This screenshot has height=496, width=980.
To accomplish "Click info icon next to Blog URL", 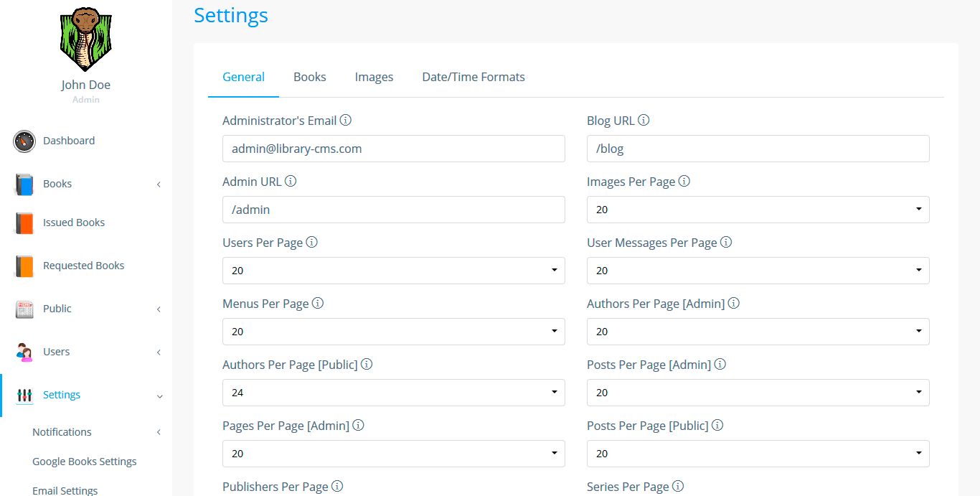I will click(x=644, y=121).
